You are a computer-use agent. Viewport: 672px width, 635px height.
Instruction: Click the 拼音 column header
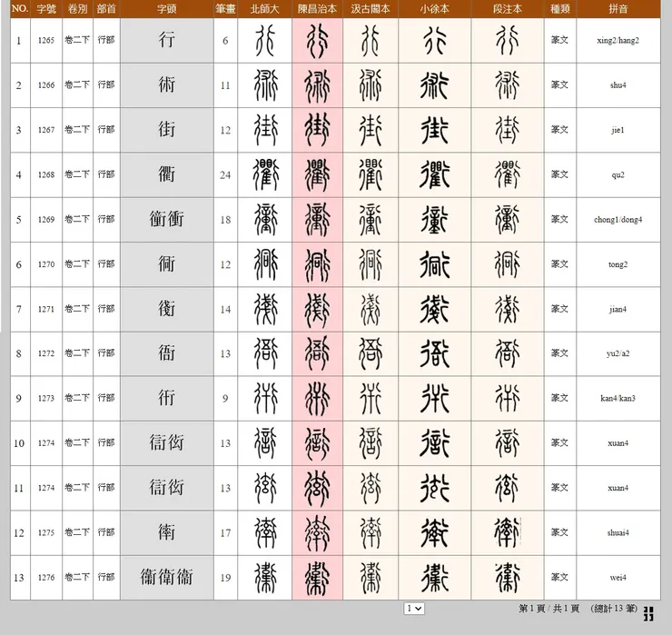click(x=618, y=9)
